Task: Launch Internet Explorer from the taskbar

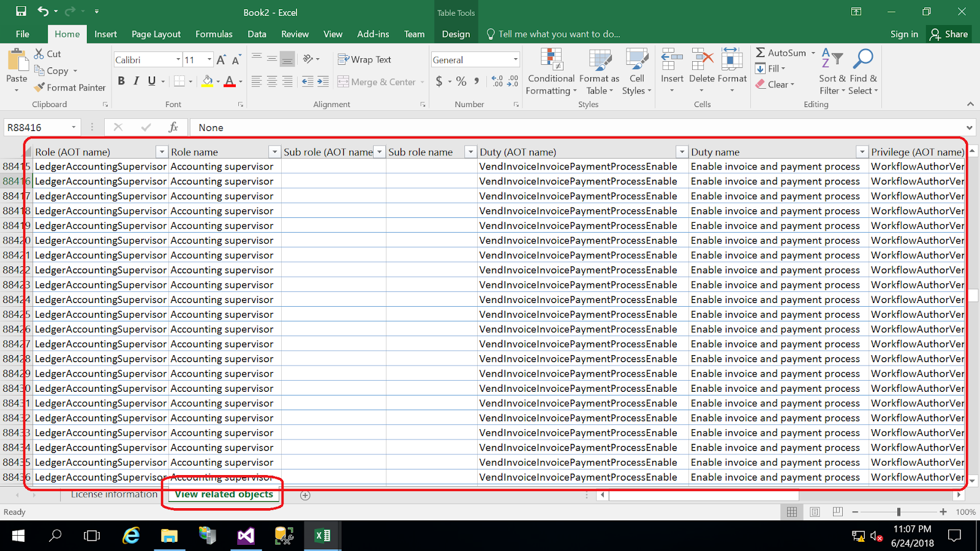Action: 131,536
